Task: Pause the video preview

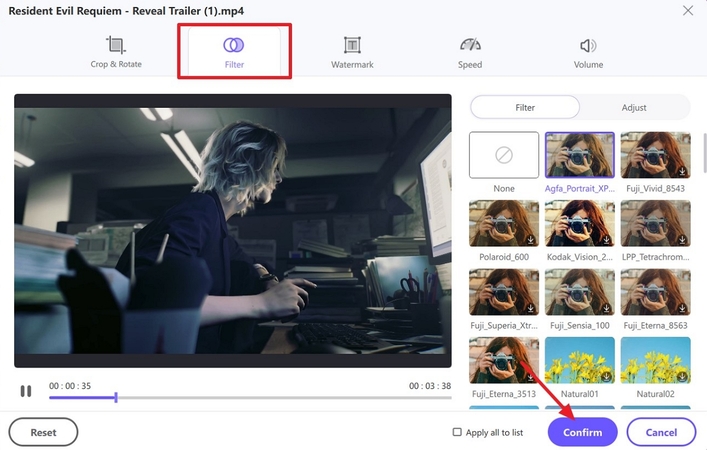Action: click(26, 391)
